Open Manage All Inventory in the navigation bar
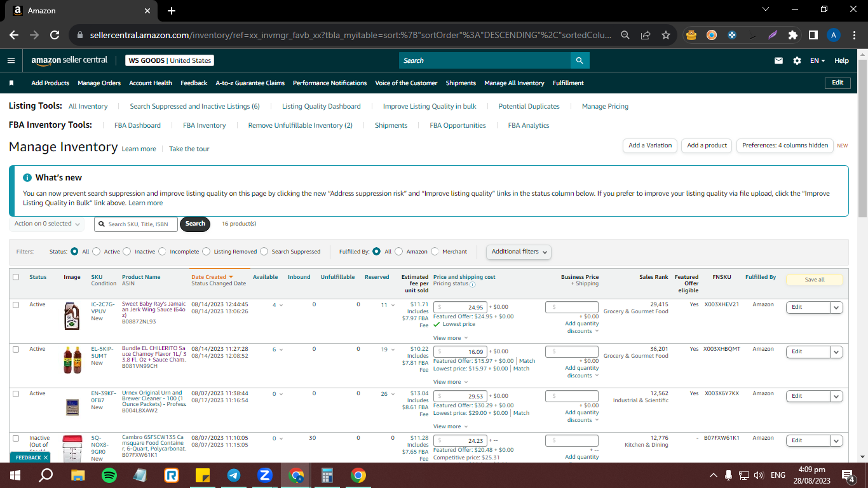 pos(514,83)
